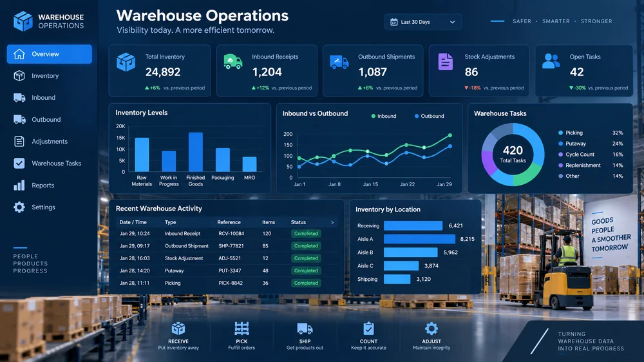Click the Receiving location bar
This screenshot has width=644, height=362.
[x=413, y=225]
